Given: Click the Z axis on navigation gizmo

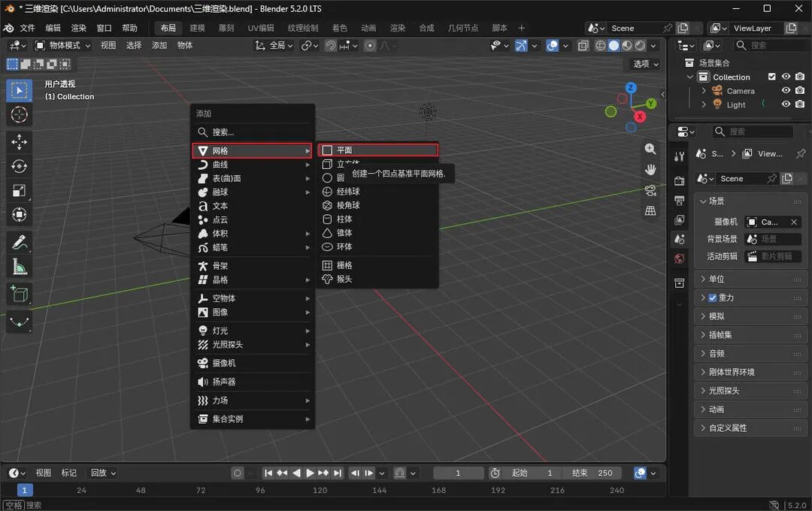Looking at the screenshot, I should pyautogui.click(x=630, y=87).
